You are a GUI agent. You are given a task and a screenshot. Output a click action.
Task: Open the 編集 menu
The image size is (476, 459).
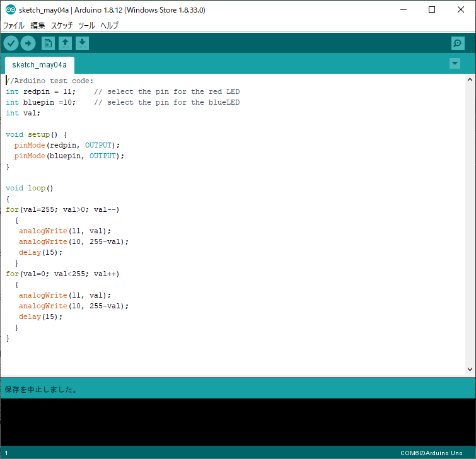38,26
